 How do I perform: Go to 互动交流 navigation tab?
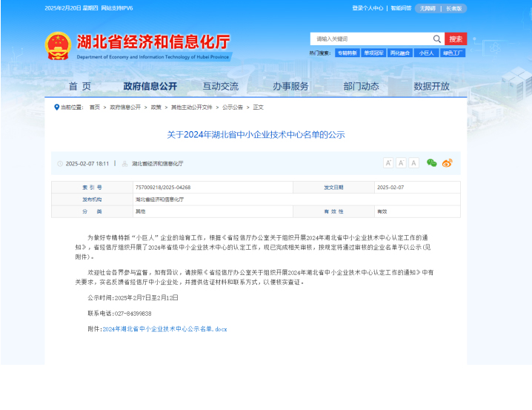[221, 86]
